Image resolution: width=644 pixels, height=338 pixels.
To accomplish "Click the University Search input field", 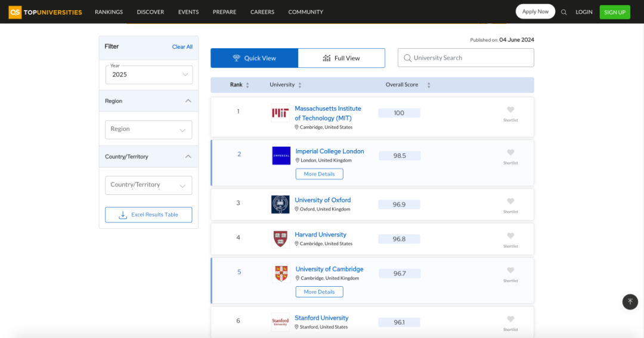I will click(466, 58).
